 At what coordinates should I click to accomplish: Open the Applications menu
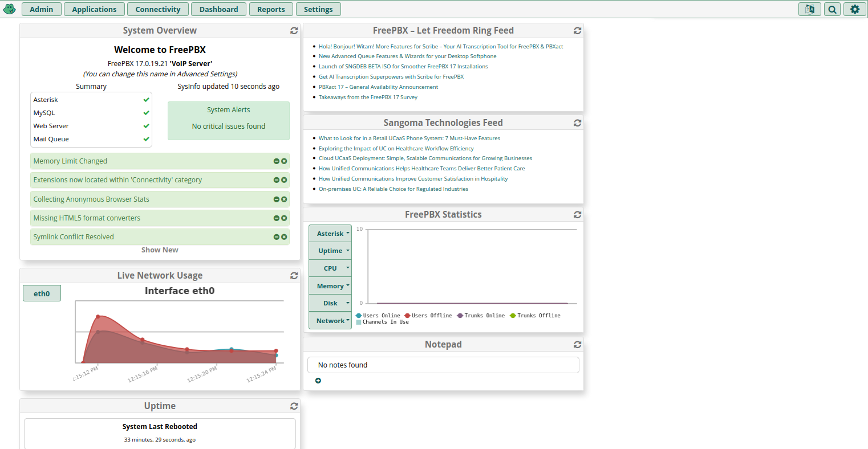point(94,9)
